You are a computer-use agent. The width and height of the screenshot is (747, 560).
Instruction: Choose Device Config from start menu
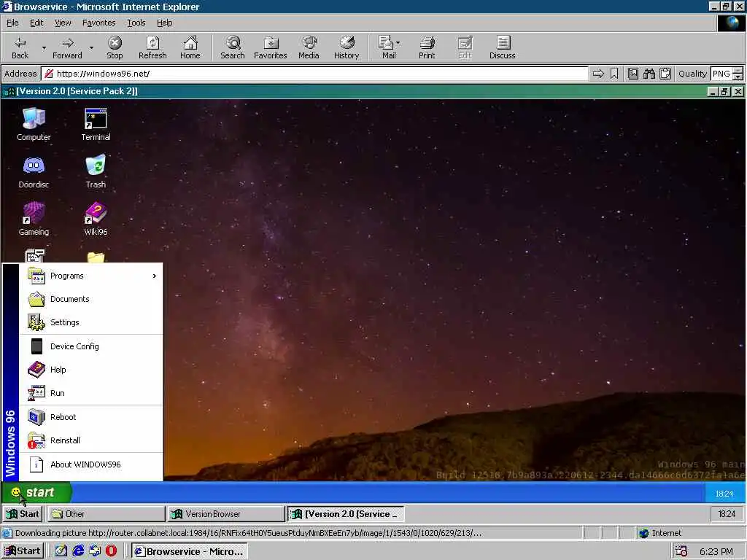coord(91,346)
